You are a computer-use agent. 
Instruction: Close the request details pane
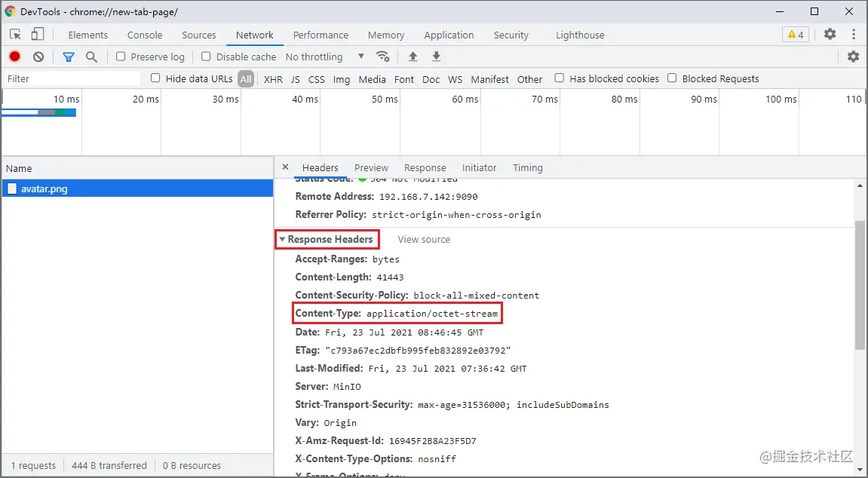coord(285,167)
